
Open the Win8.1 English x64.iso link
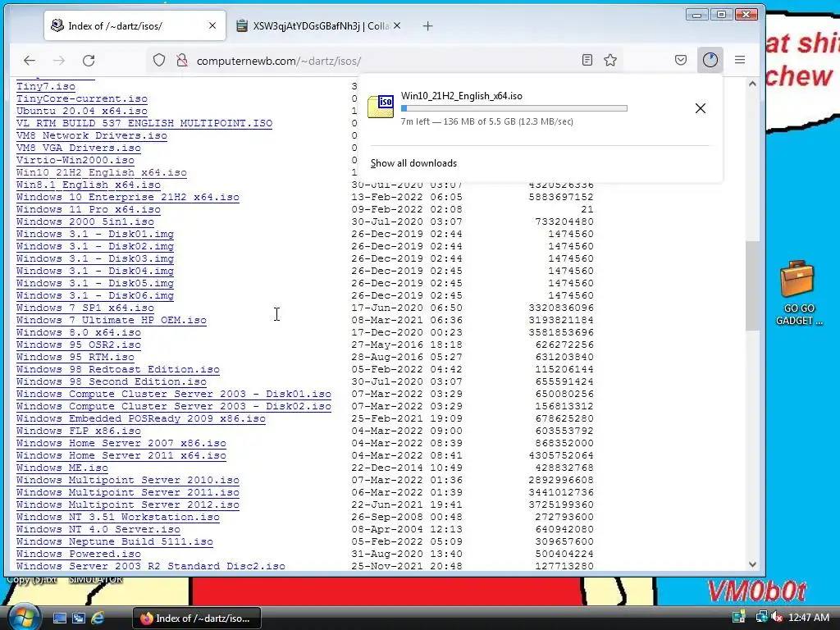point(89,185)
